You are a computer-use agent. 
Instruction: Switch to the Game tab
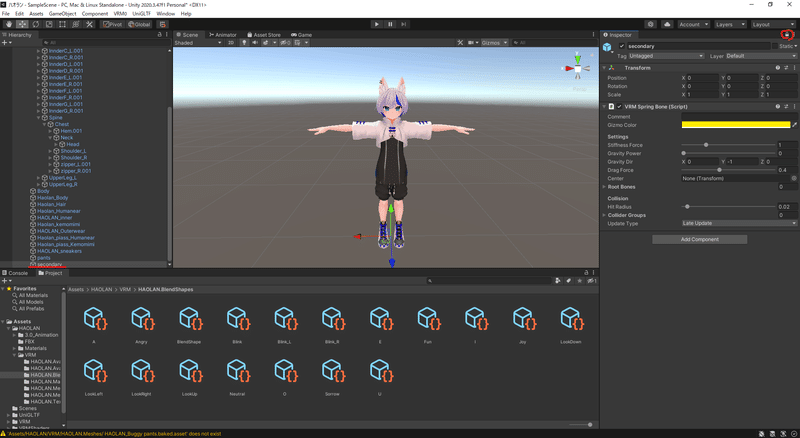point(301,35)
